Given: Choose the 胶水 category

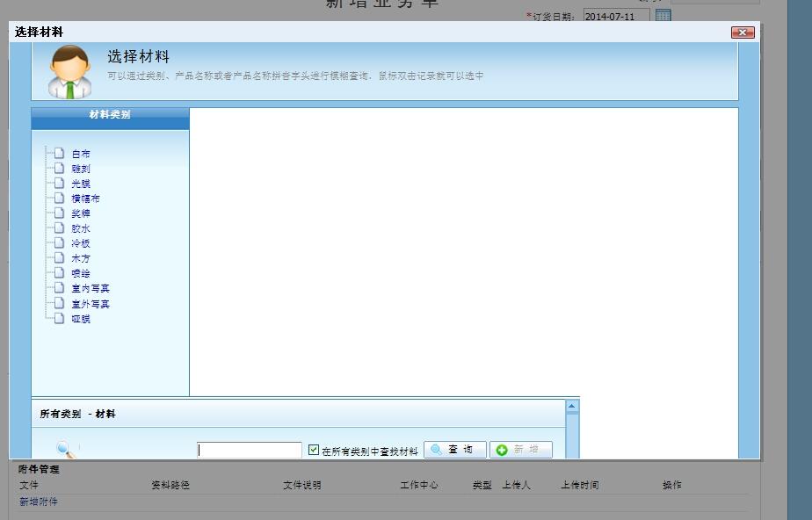Looking at the screenshot, I should [x=80, y=228].
